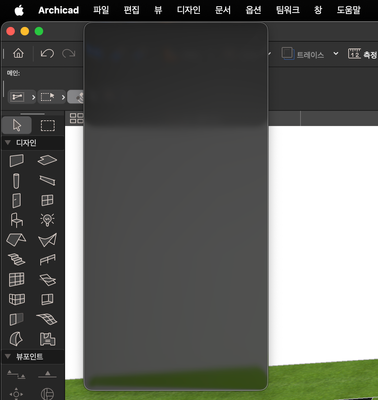Image resolution: width=378 pixels, height=400 pixels.
Task: Open the 디자인 menu
Action: [x=189, y=10]
